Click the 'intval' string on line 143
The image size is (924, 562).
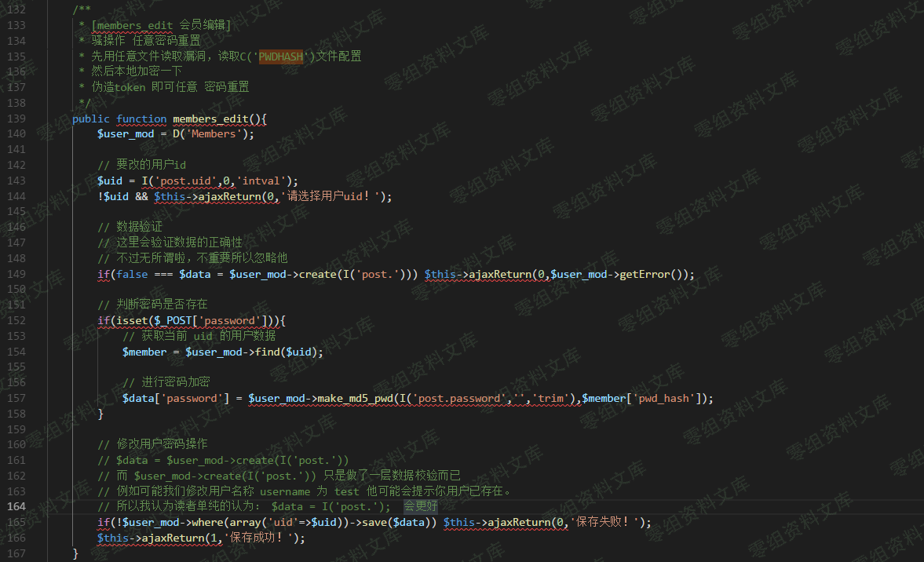tap(261, 181)
